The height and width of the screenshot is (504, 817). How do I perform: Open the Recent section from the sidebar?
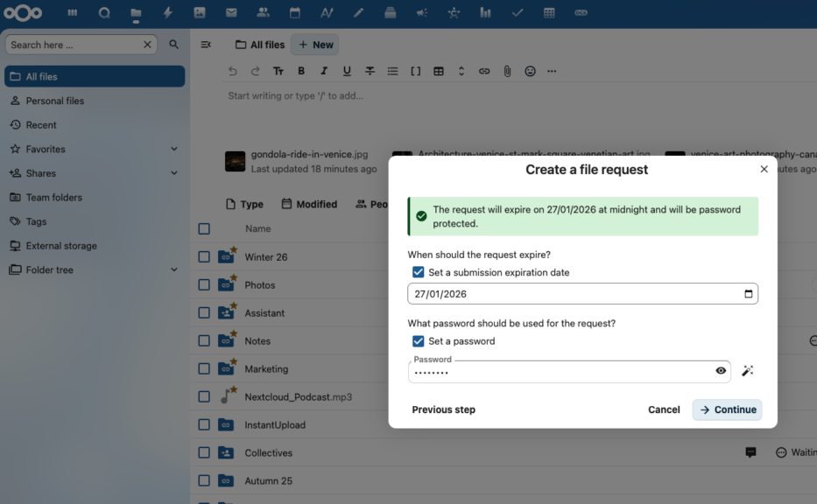pyautogui.click(x=44, y=124)
